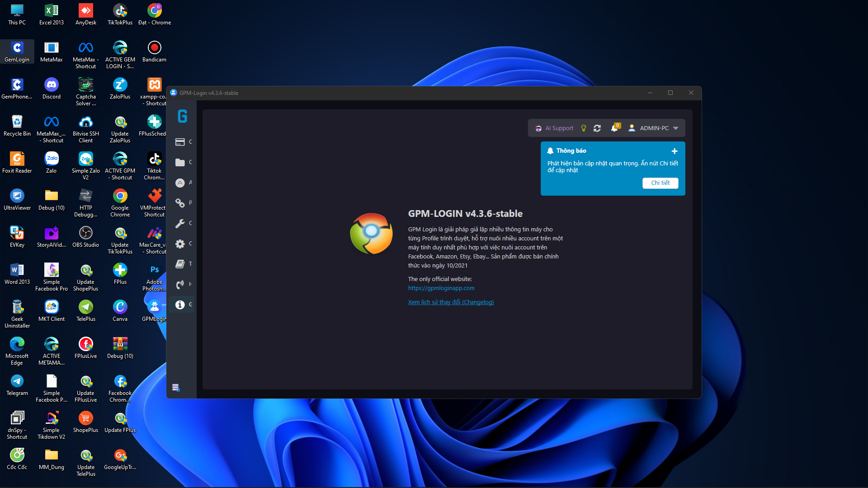Click the GPM-Login G logo in sidebar
The width and height of the screenshot is (868, 488).
pos(182,117)
